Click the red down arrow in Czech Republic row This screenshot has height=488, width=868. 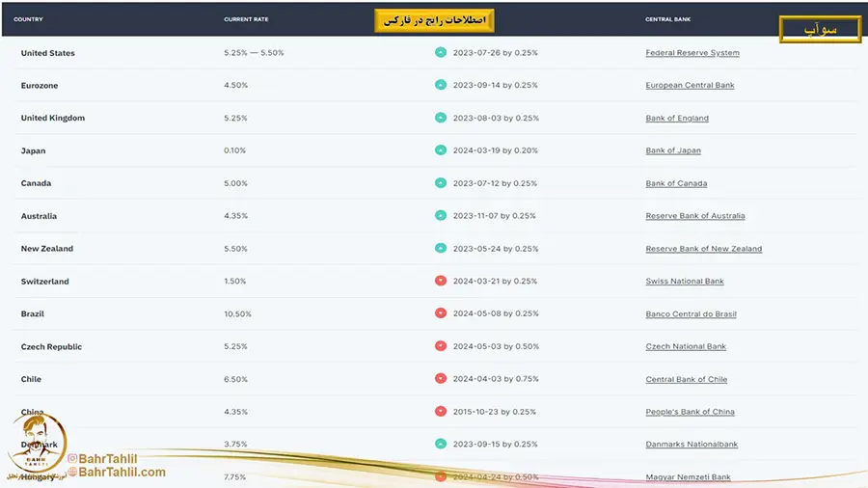tap(441, 346)
